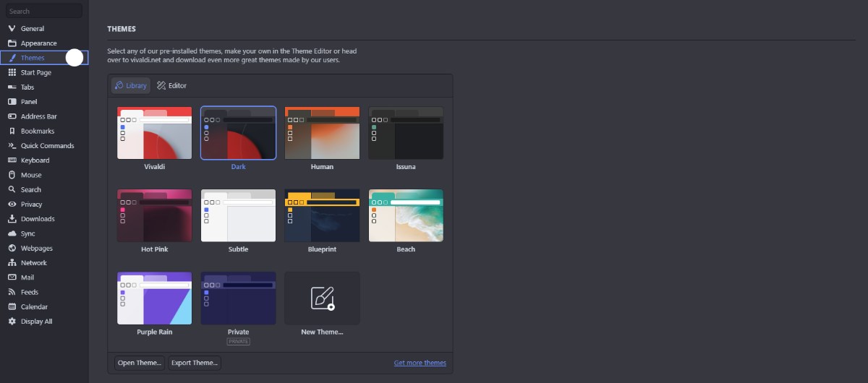Click the Mail label in sidebar
Screen dimensions: 868x383
27,277
